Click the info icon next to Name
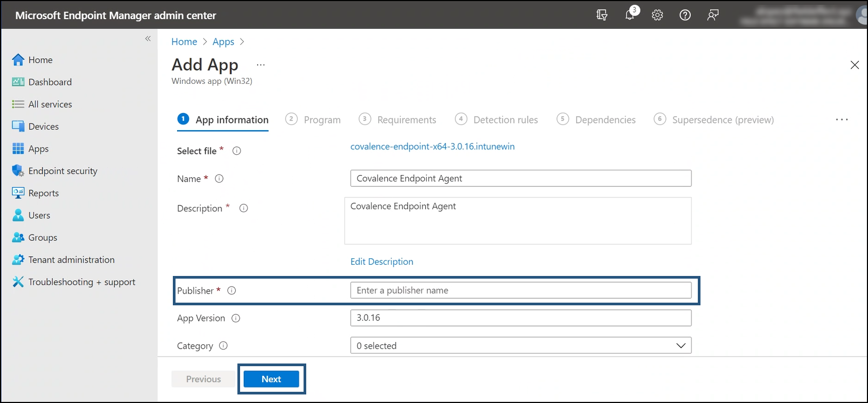Screen dimensions: 868x403 219,179
